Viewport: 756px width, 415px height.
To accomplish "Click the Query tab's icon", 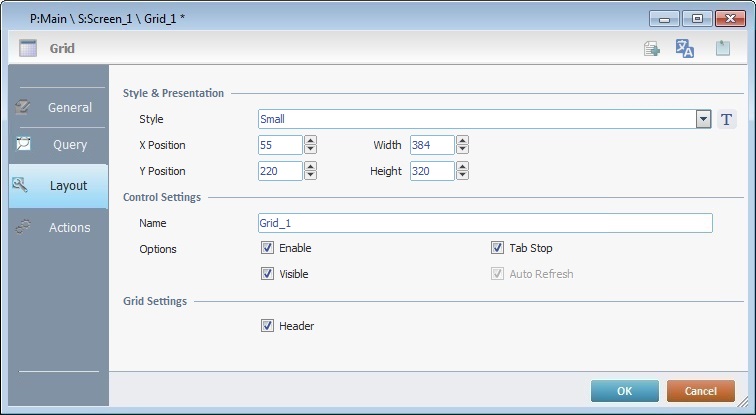I will coord(23,144).
